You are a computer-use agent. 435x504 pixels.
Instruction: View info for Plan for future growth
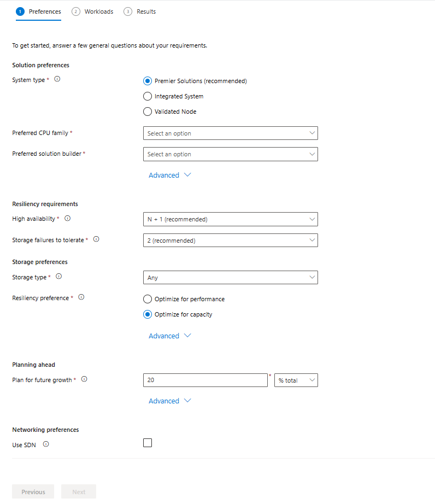[84, 378]
